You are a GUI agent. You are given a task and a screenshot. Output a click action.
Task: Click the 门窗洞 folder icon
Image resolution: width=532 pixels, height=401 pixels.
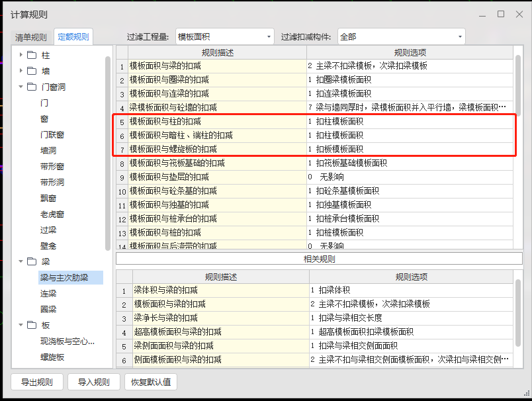coord(32,87)
